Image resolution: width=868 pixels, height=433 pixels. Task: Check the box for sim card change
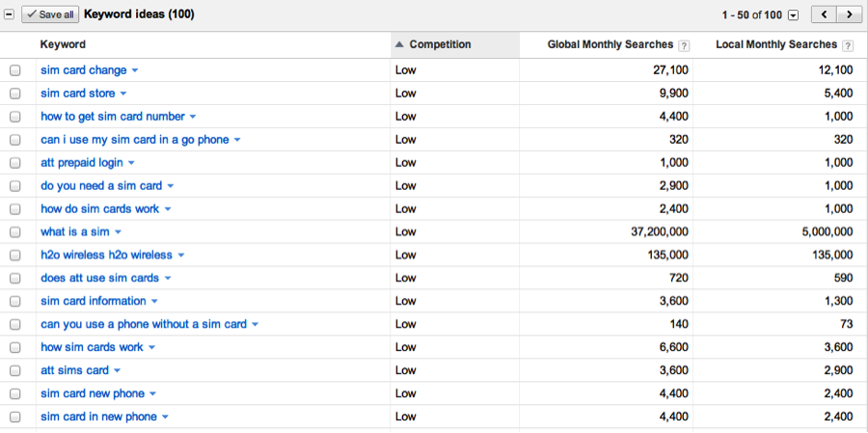point(14,70)
